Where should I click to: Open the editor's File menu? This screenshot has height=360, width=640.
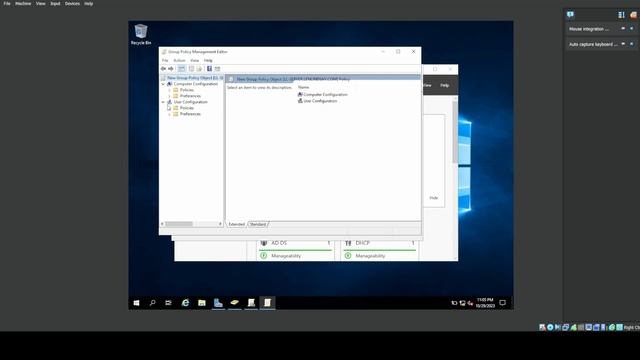pyautogui.click(x=165, y=60)
